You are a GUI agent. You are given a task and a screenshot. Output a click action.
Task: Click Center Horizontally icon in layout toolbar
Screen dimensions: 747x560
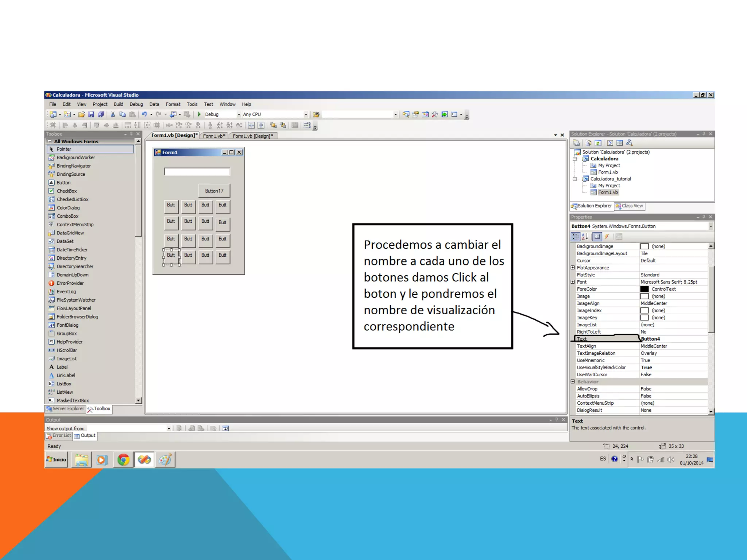[x=251, y=125]
